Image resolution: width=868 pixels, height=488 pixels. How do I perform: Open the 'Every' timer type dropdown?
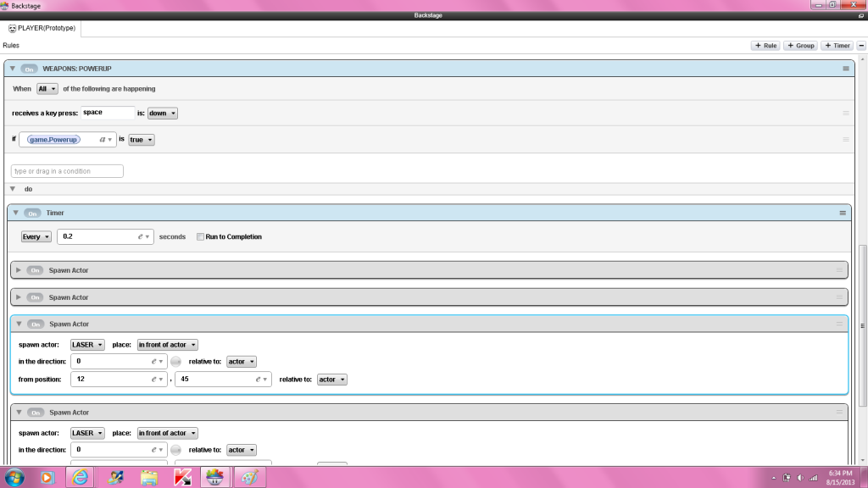coord(36,237)
